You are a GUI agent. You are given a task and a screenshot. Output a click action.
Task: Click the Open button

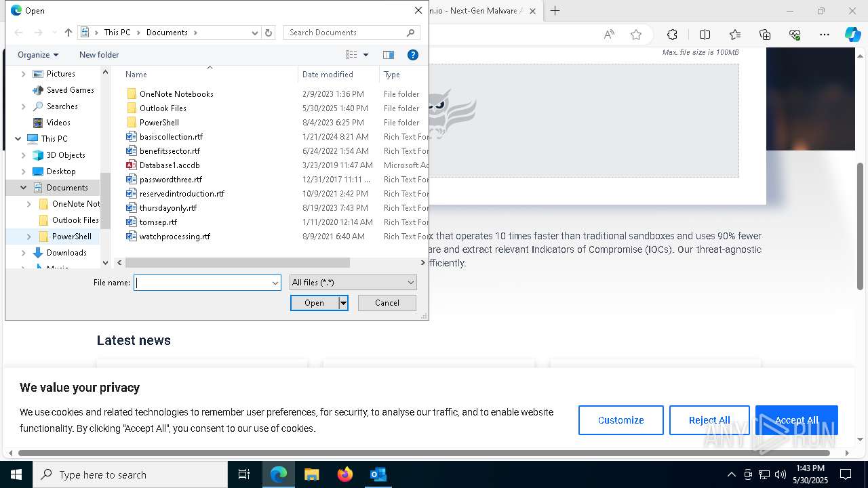pyautogui.click(x=314, y=303)
